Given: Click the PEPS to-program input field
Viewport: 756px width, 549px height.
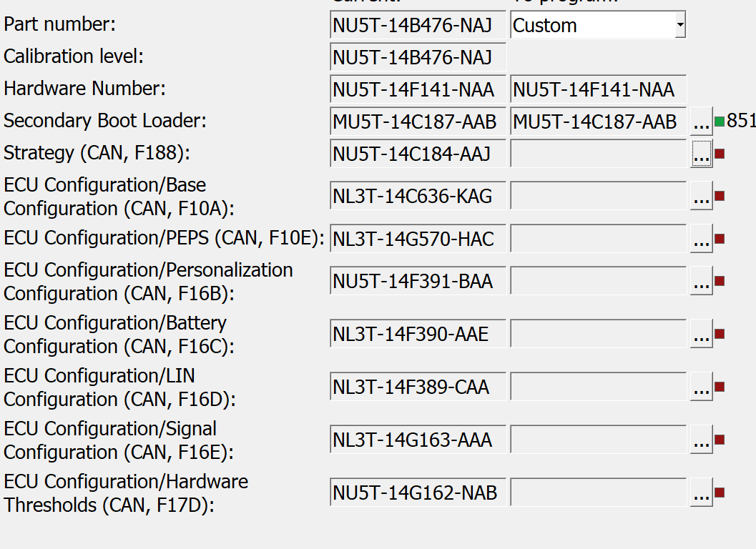Looking at the screenshot, I should [x=598, y=239].
